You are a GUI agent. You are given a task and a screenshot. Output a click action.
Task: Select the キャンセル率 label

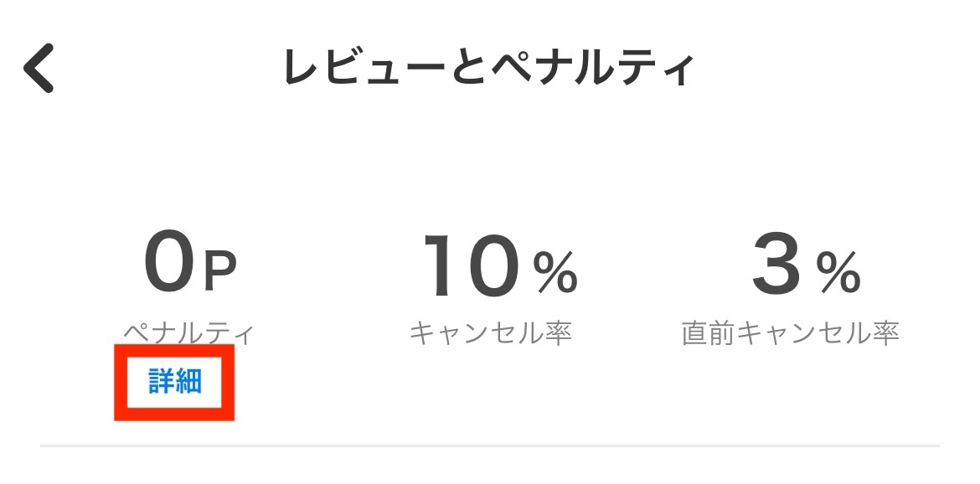(490, 334)
